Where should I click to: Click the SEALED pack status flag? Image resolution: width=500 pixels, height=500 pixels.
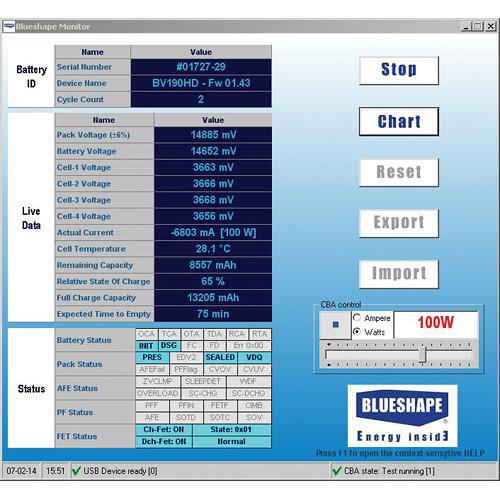[220, 357]
